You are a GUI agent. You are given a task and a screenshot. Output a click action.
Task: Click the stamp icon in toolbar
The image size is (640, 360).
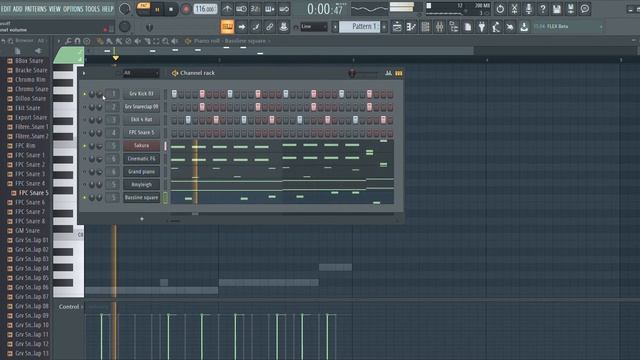point(283,27)
